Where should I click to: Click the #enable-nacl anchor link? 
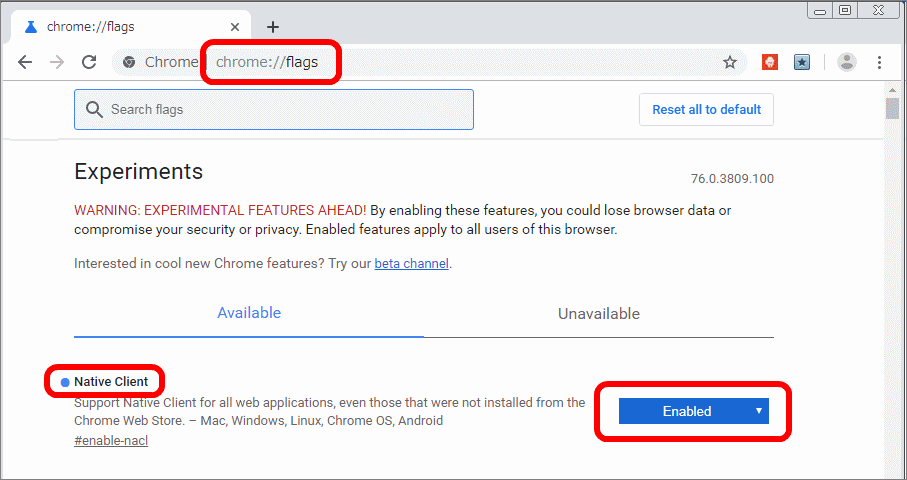point(111,441)
